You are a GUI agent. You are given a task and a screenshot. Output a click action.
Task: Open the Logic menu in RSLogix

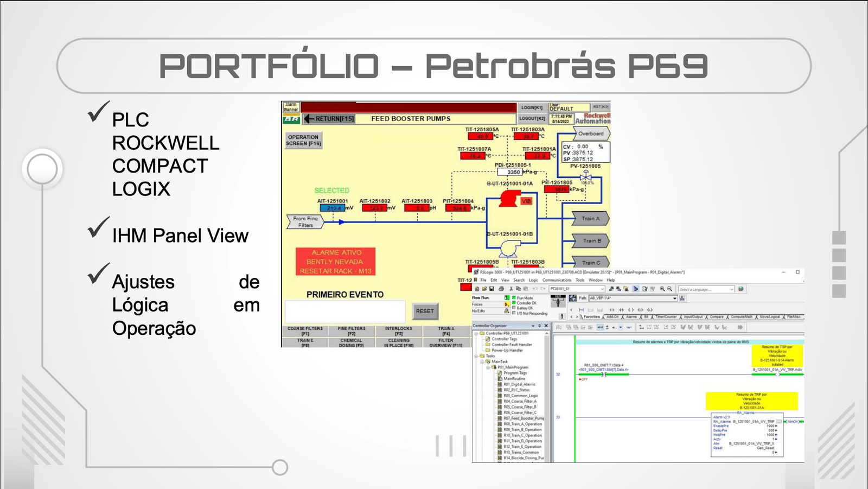[x=533, y=280]
